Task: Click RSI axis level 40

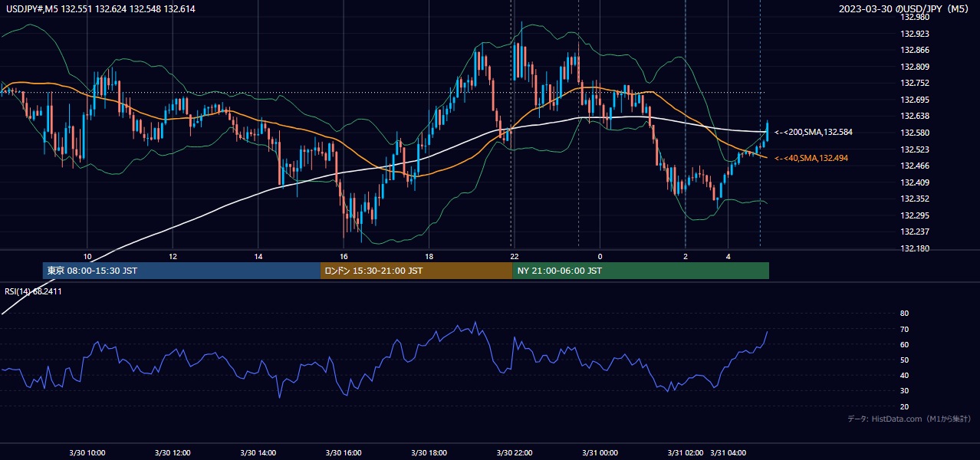Action: pyautogui.click(x=904, y=375)
